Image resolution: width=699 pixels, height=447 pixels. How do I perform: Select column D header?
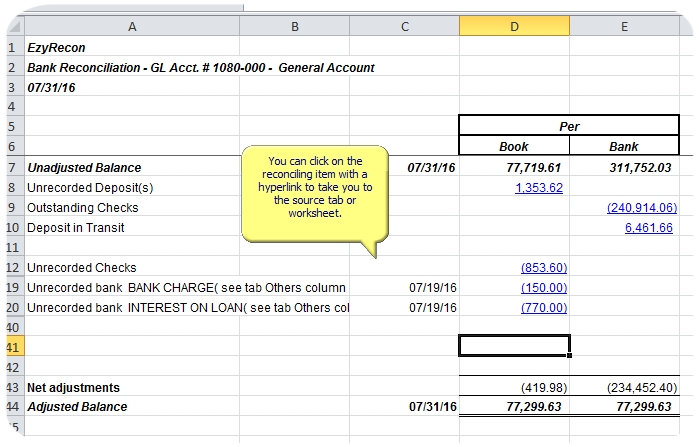(x=514, y=27)
